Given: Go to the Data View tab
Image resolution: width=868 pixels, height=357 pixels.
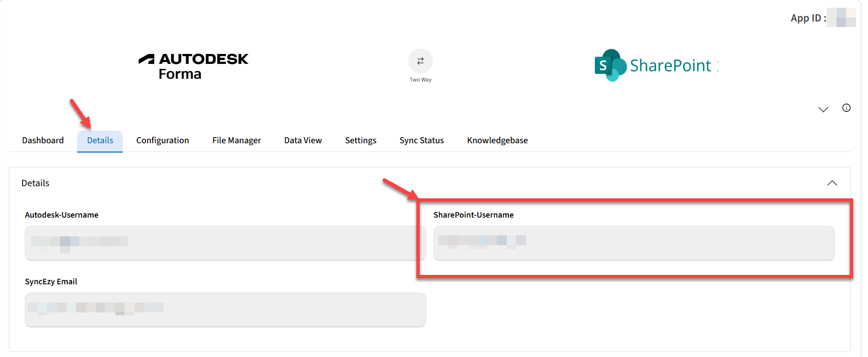Looking at the screenshot, I should [303, 140].
